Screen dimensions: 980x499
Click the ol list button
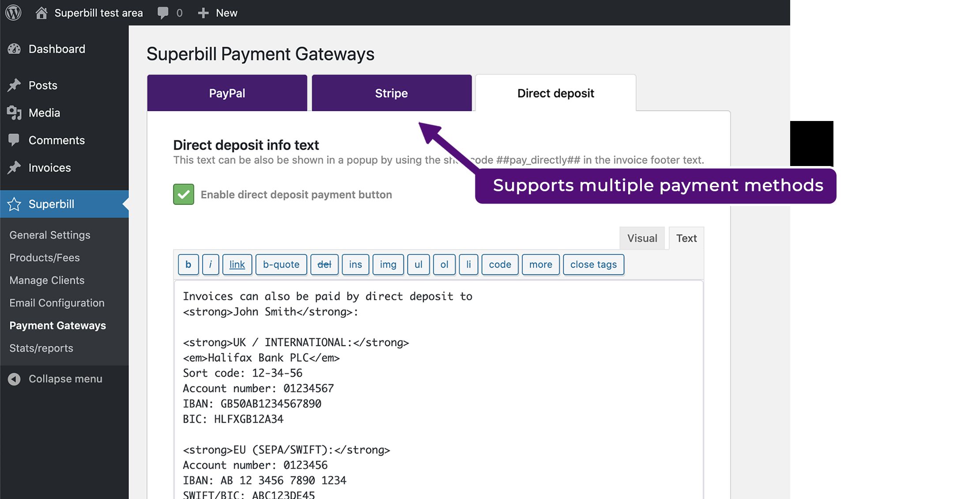point(444,265)
